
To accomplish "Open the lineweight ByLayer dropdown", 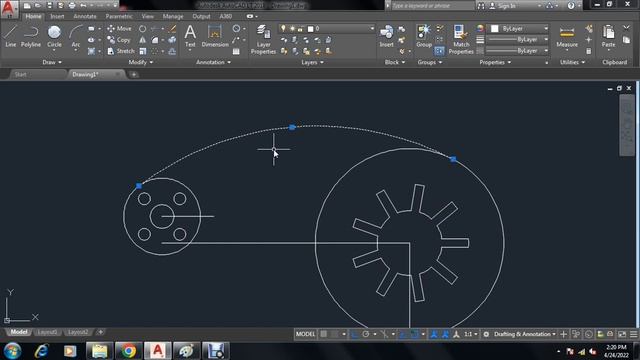I will coord(519,40).
